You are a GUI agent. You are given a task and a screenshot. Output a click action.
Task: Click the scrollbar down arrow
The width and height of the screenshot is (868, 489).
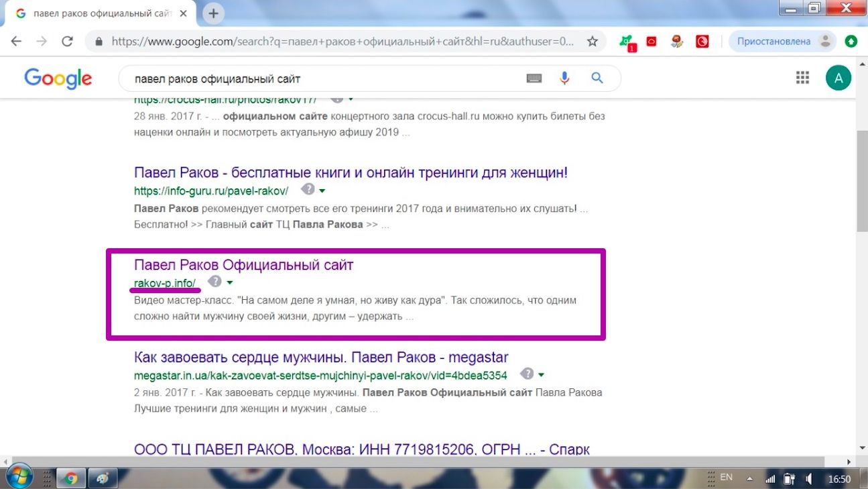coord(863,447)
